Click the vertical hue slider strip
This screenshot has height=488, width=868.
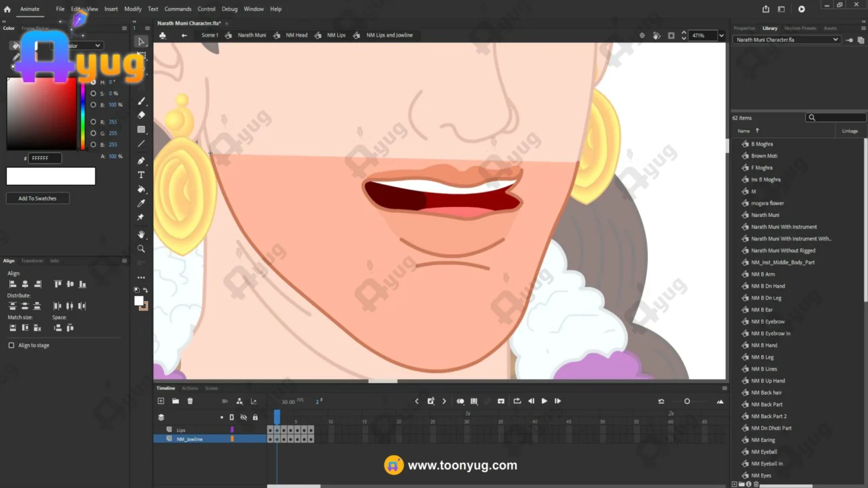[83, 113]
